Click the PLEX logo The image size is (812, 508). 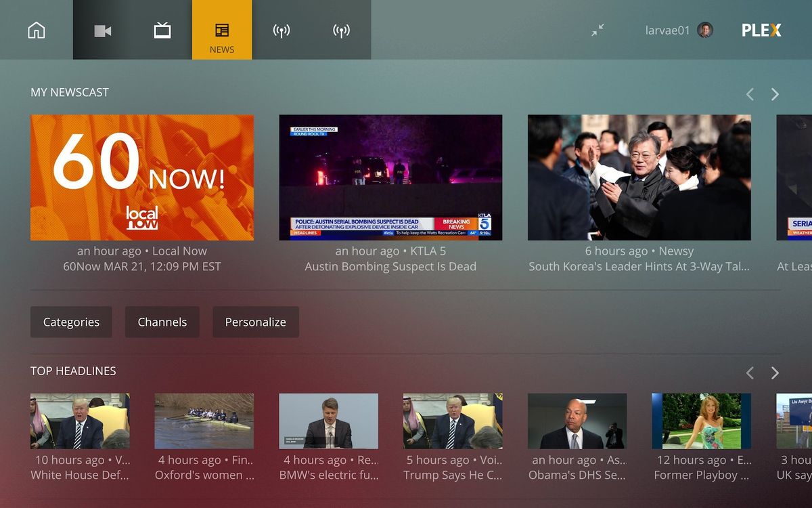click(761, 30)
